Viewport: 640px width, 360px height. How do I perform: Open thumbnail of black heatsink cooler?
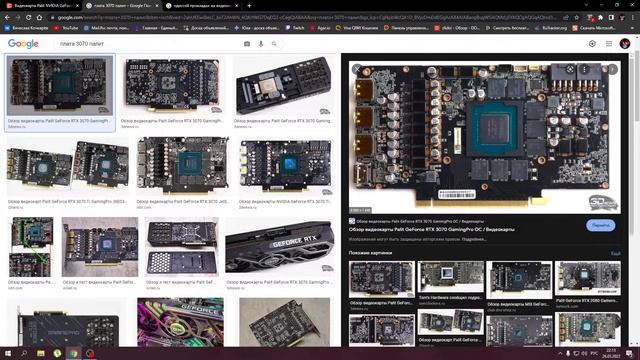click(x=283, y=86)
